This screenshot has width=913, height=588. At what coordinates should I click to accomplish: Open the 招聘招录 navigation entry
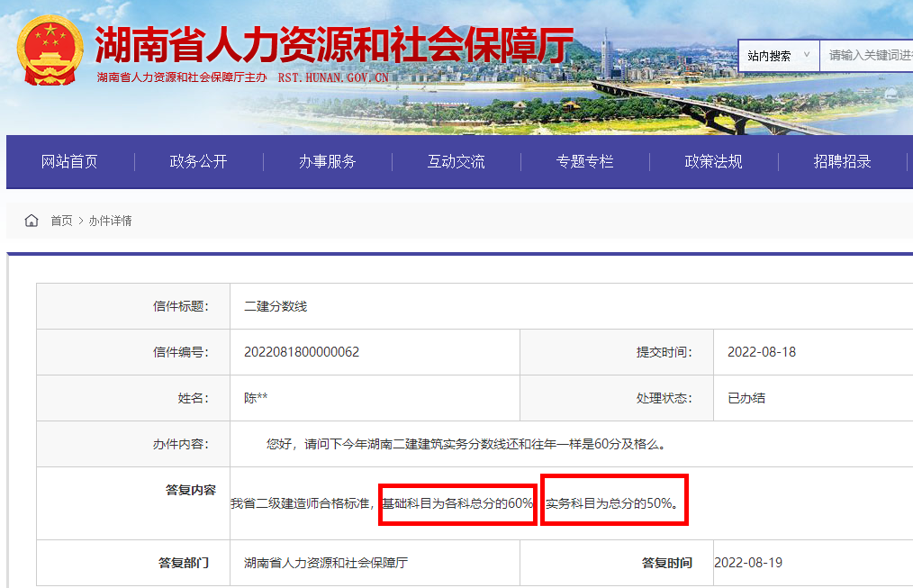click(x=842, y=162)
